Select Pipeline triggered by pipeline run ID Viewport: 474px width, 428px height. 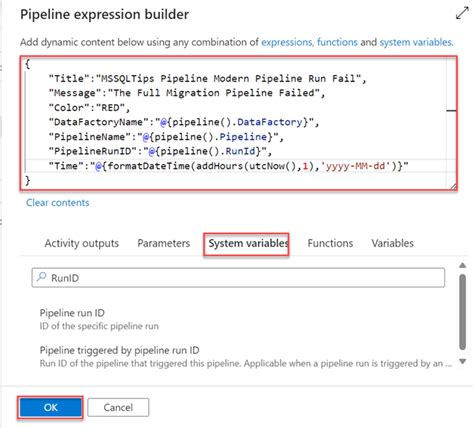click(x=119, y=350)
